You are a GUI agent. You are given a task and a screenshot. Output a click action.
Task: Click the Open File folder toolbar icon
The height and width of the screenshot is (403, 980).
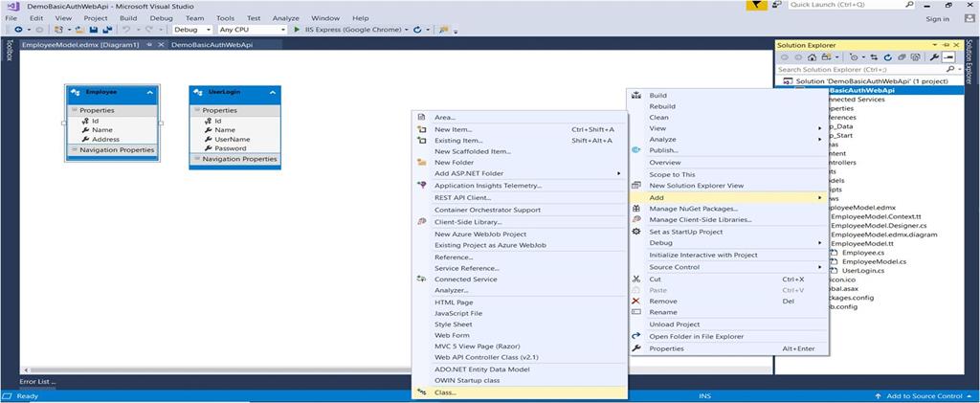click(x=79, y=30)
